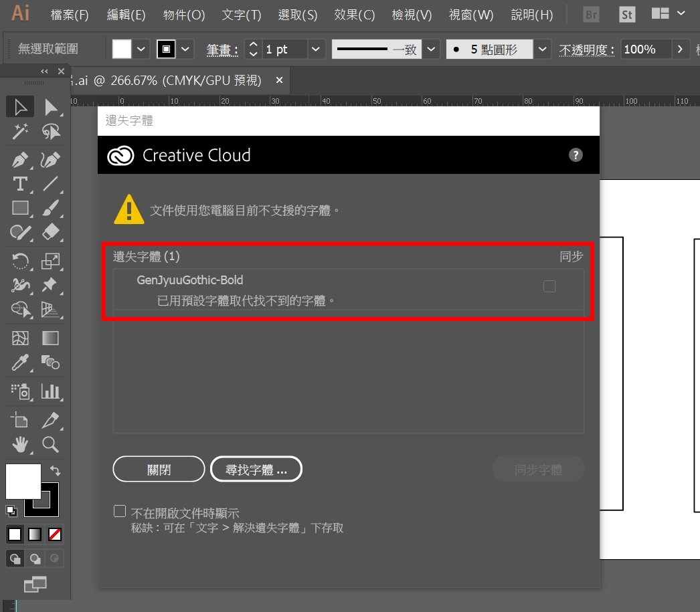The width and height of the screenshot is (700, 612).
Task: Swap fill and stroke colors arrow
Action: [x=56, y=471]
